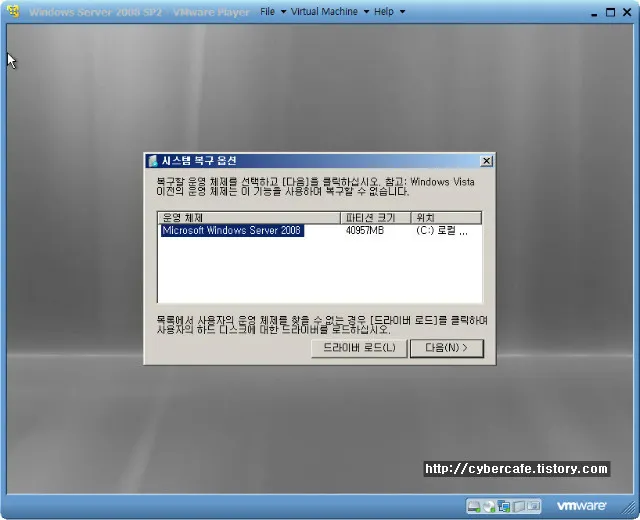The width and height of the screenshot is (640, 520).
Task: Click the hard disk device icon in VMware status bar
Action: click(x=474, y=507)
